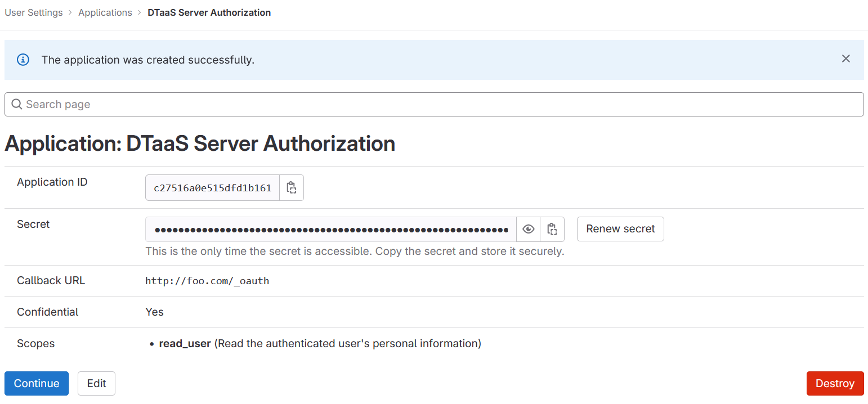Viewport: 868px width, 404px height.
Task: Dismiss the application created notification
Action: pos(846,59)
